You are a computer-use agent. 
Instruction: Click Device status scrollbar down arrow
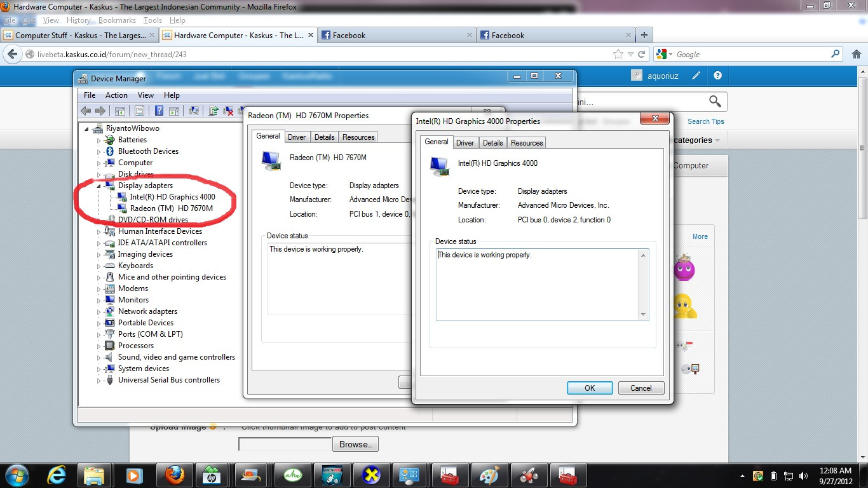(x=643, y=314)
